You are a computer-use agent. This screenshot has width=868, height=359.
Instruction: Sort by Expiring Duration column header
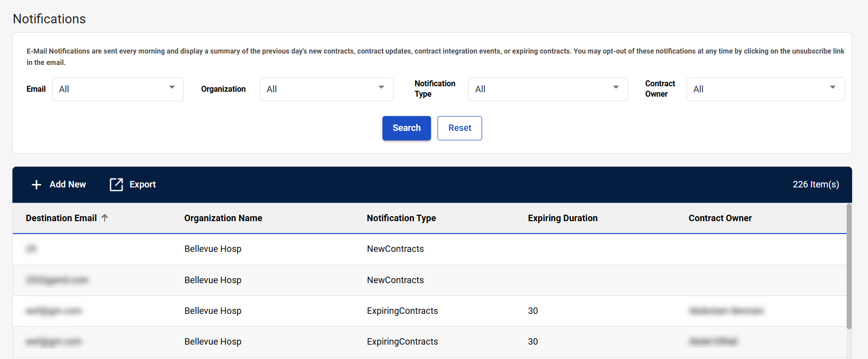(562, 218)
